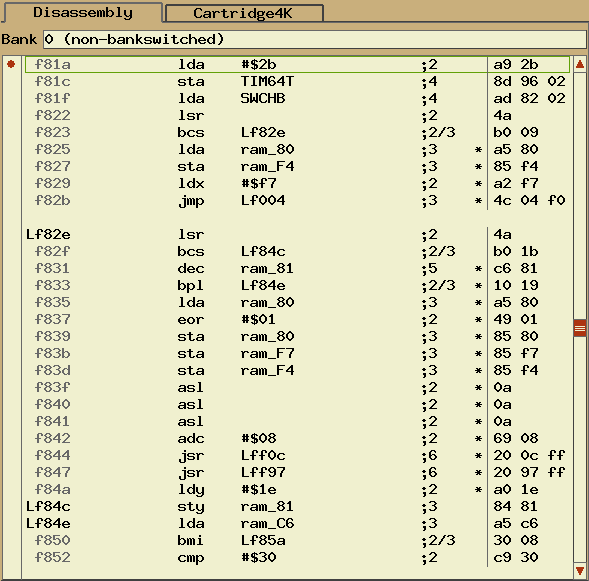Switch to the Cartridge4K tab
The width and height of the screenshot is (589, 581).
point(244,13)
